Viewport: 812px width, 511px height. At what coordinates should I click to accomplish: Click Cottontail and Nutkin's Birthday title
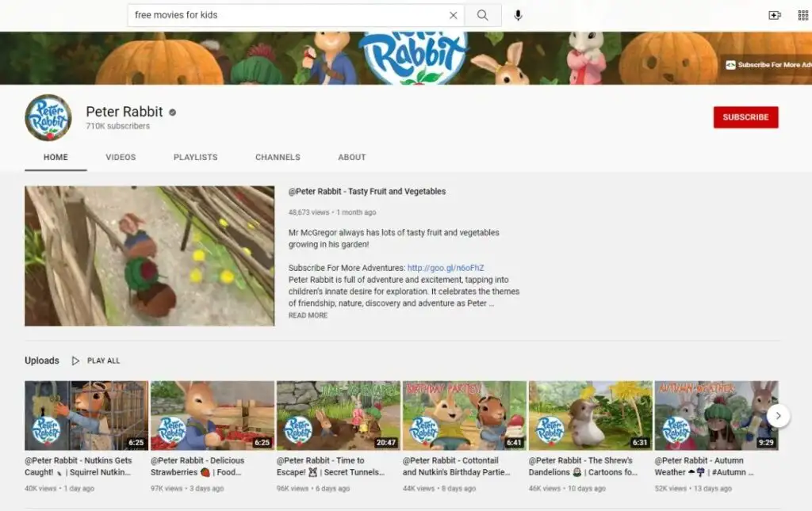(456, 466)
